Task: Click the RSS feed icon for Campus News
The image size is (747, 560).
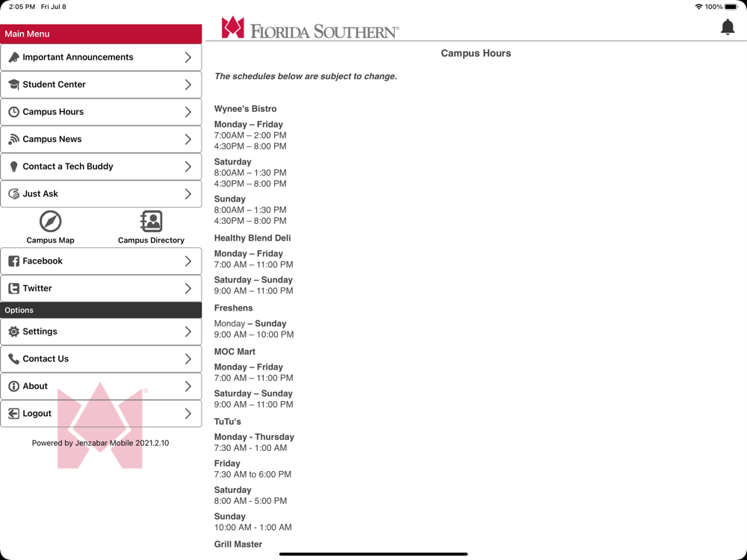Action: click(13, 139)
